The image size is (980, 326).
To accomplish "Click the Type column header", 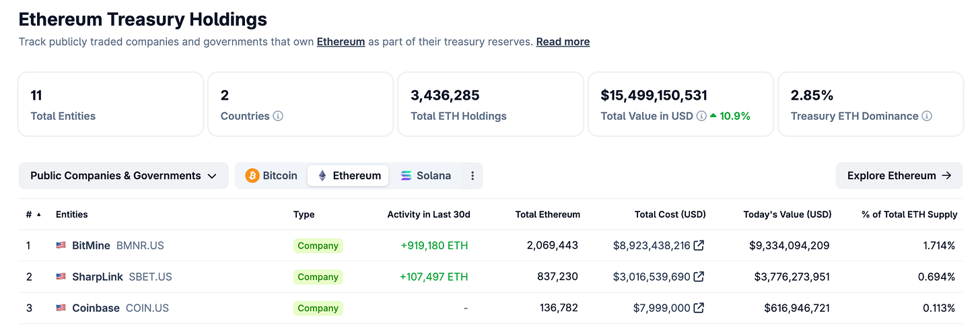I will 304,214.
